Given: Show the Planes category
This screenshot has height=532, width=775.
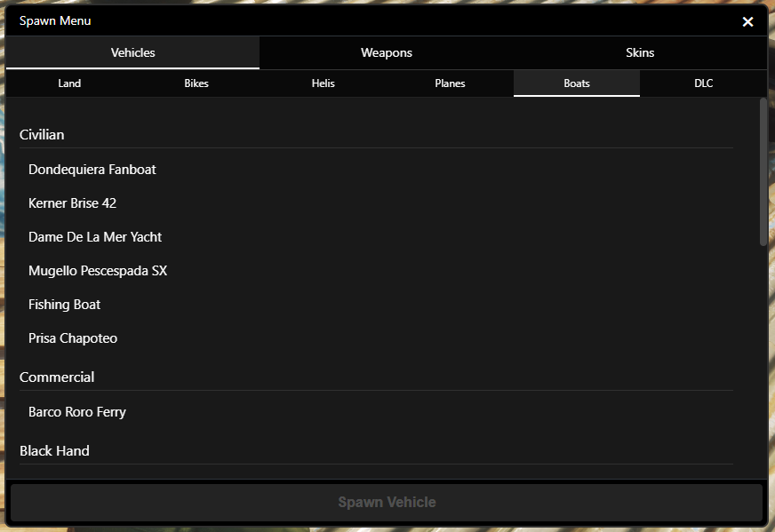Looking at the screenshot, I should point(450,83).
